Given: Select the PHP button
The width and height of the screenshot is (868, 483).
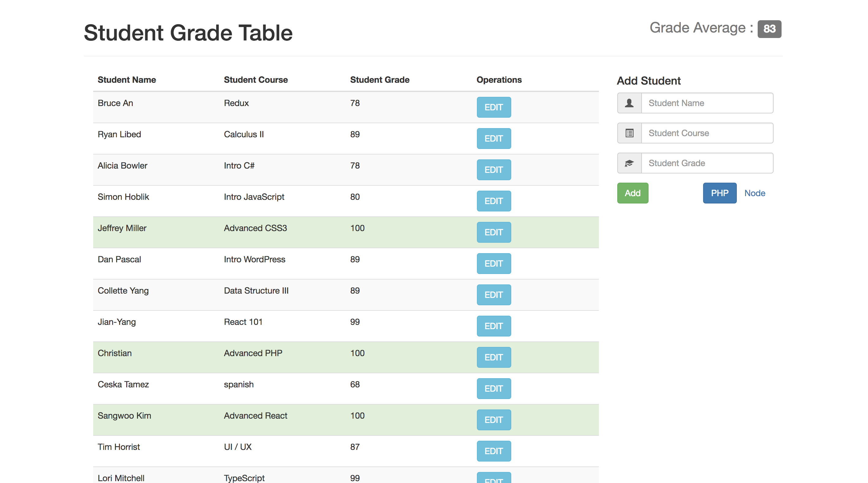Looking at the screenshot, I should (720, 193).
